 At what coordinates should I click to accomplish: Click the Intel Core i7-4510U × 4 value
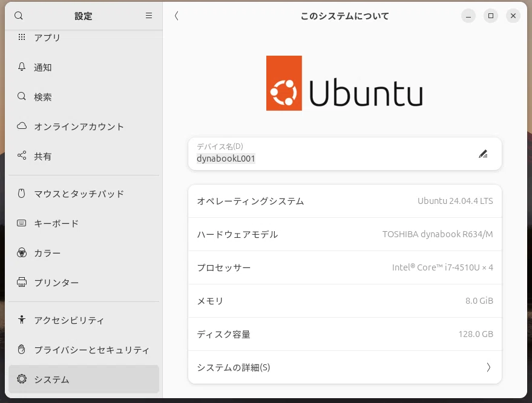(442, 267)
